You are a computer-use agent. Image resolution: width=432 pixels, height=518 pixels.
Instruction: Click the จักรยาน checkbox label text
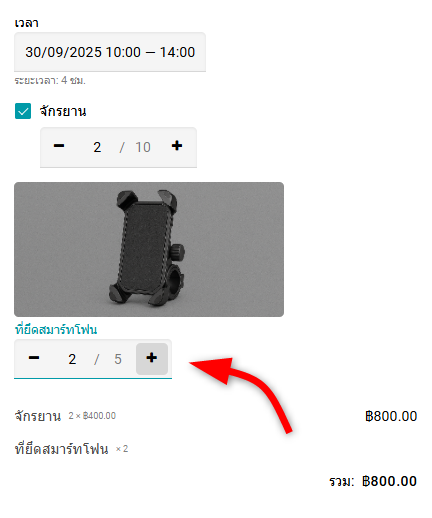tap(63, 111)
